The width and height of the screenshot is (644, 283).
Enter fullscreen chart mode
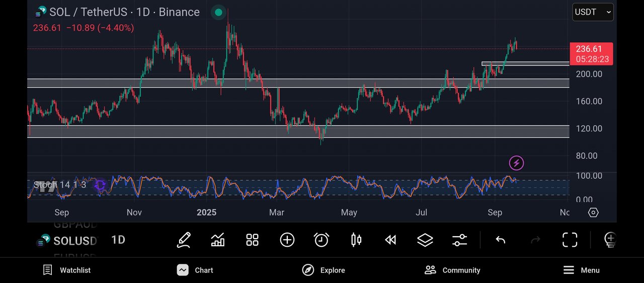[570, 240]
